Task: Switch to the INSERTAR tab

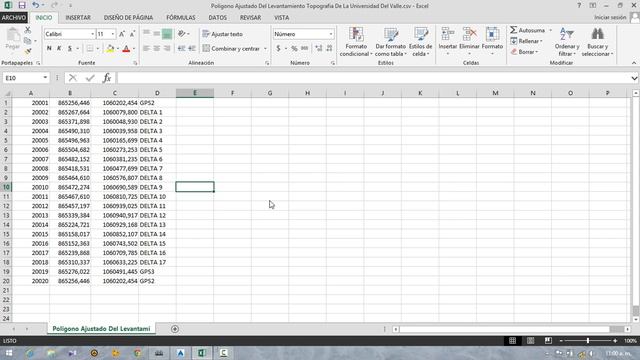Action: click(x=78, y=18)
